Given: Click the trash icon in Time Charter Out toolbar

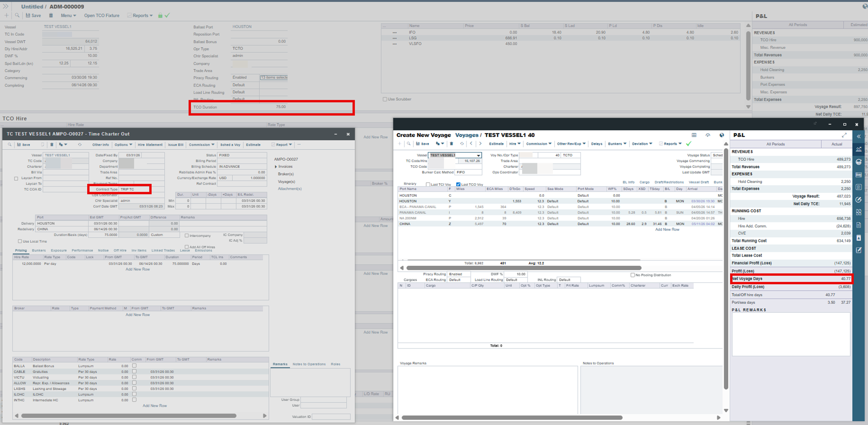Looking at the screenshot, I should [52, 145].
